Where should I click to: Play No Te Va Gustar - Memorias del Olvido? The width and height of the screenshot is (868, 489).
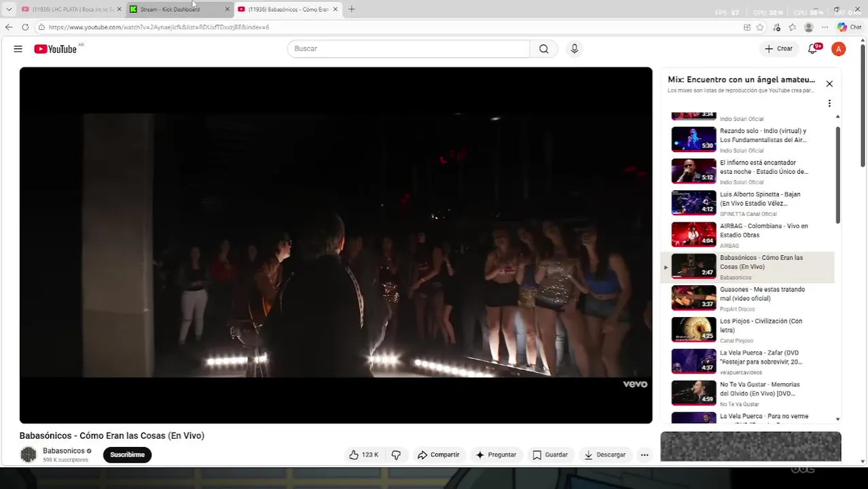coord(747,393)
